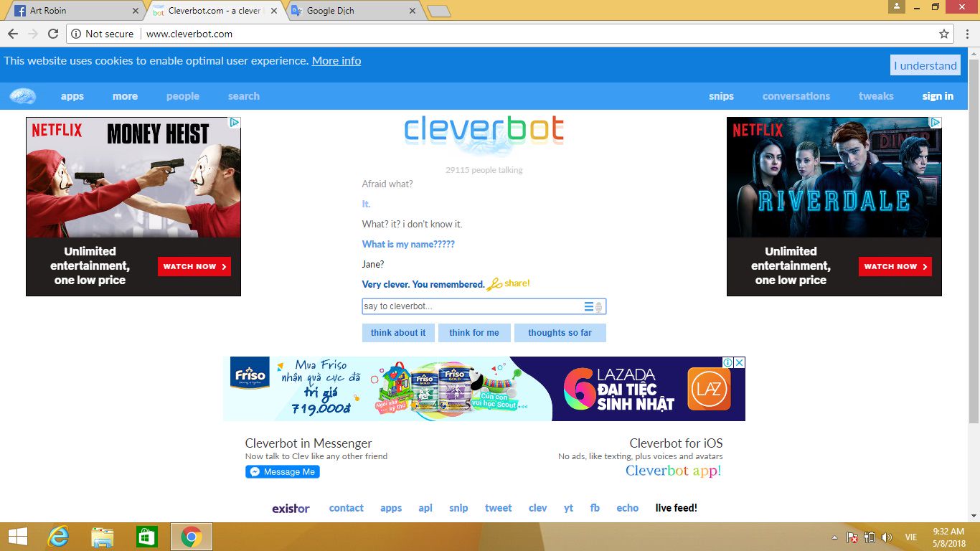Open the people menu item
The width and height of the screenshot is (980, 551).
coord(183,96)
